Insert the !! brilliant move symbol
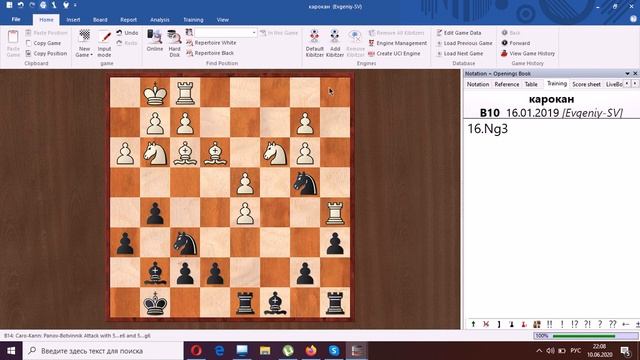The height and width of the screenshot is (360, 640). point(549,324)
